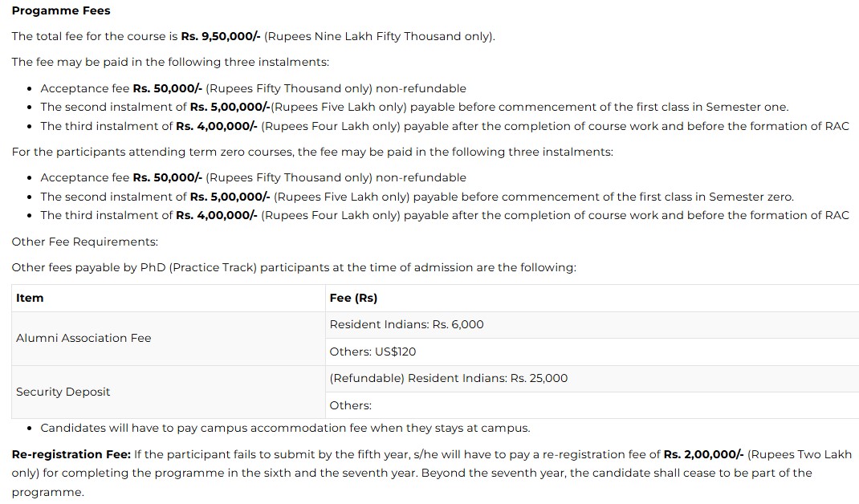Select the instalment line mentioning Semester one

click(x=414, y=107)
